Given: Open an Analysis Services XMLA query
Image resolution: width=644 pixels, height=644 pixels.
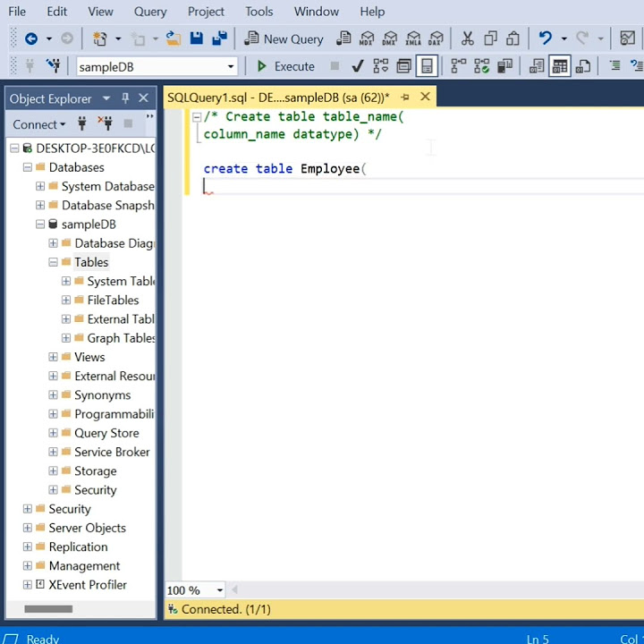Looking at the screenshot, I should [412, 38].
